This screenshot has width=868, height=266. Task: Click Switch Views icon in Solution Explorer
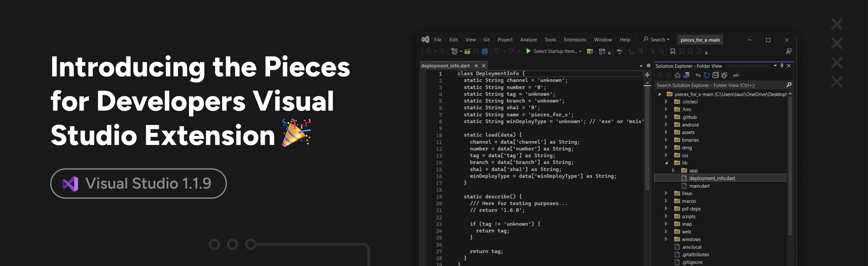tap(686, 75)
